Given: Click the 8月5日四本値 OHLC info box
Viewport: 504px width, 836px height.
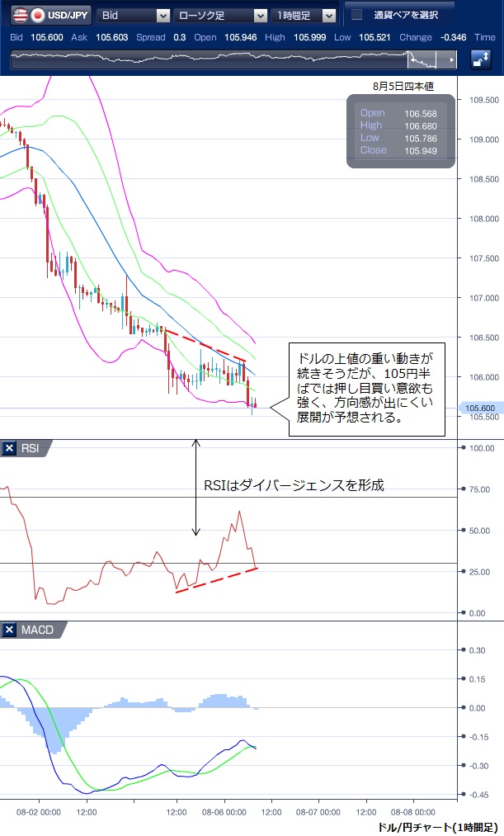Looking at the screenshot, I should coord(401,131).
